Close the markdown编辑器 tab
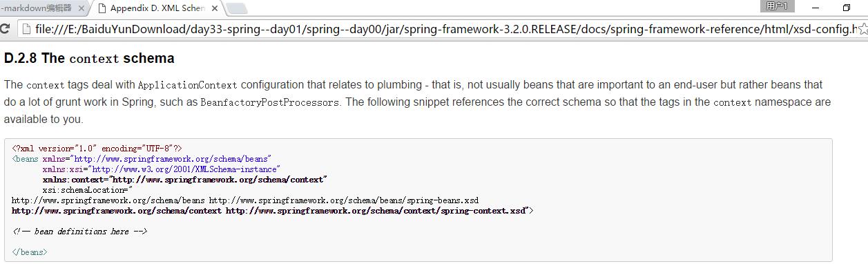This screenshot has width=868, height=264. click(80, 8)
